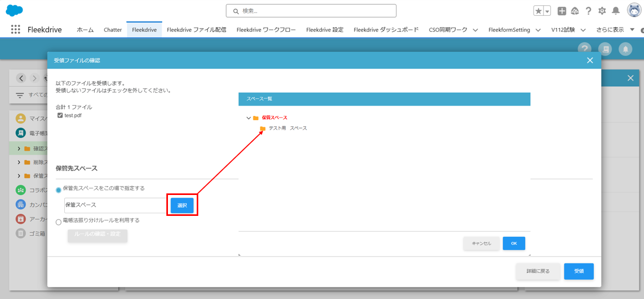Open the user profile avatar

tap(633, 10)
